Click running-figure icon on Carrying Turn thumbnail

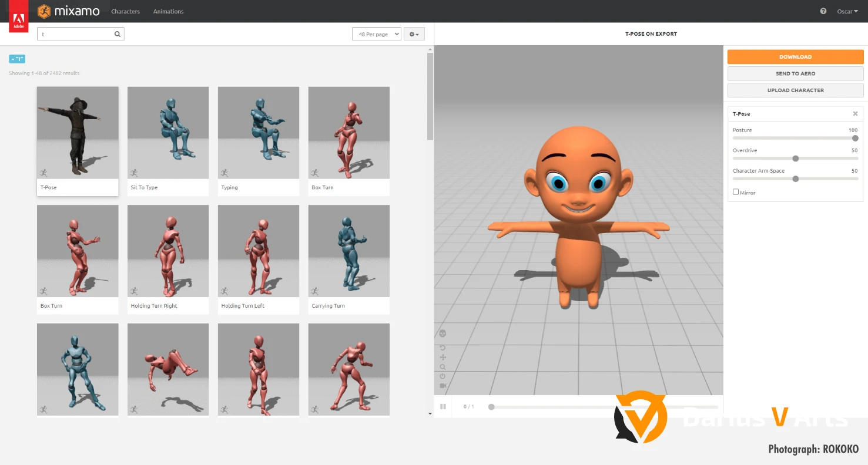pos(315,291)
